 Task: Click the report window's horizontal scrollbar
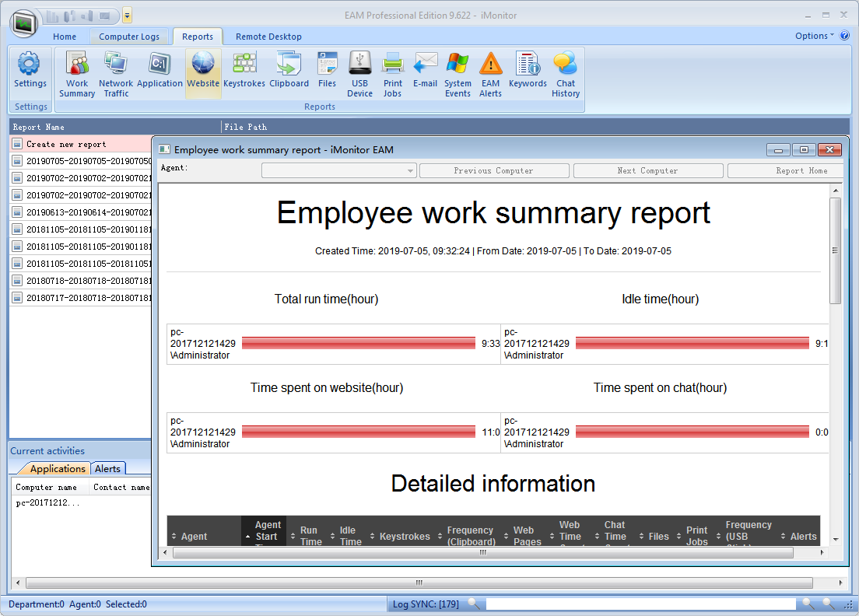[x=482, y=553]
